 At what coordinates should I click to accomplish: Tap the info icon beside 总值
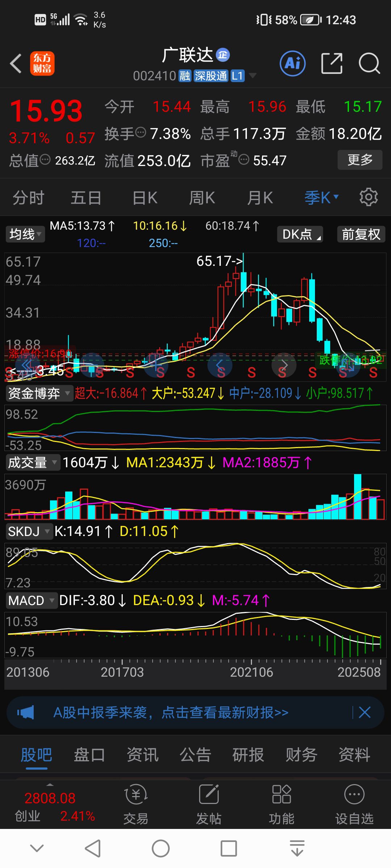click(45, 159)
